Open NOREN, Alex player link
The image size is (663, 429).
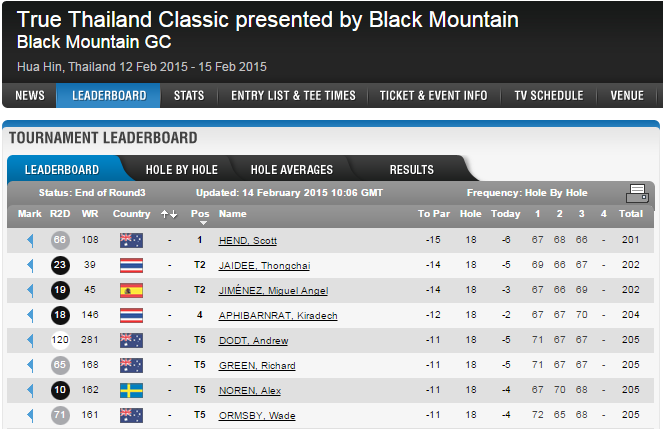249,391
